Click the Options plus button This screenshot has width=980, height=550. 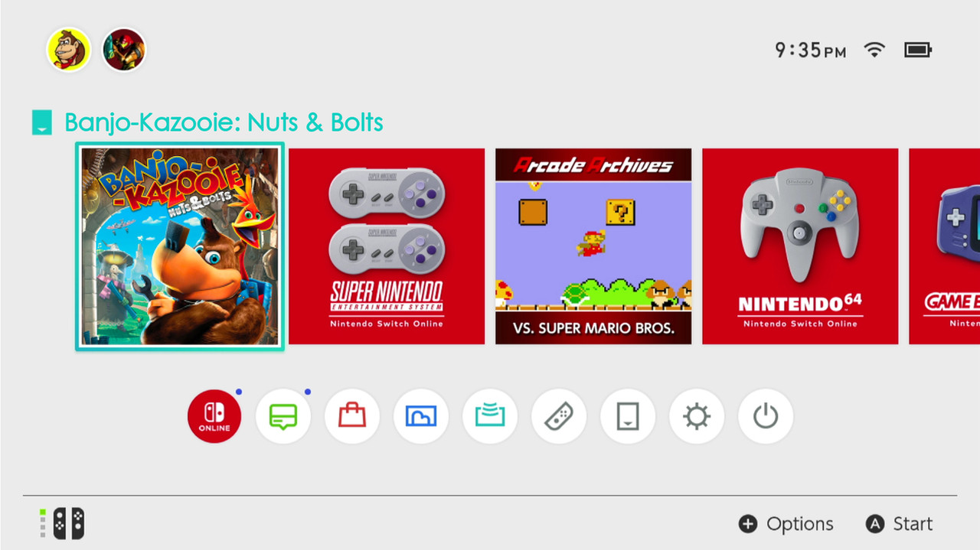786,524
